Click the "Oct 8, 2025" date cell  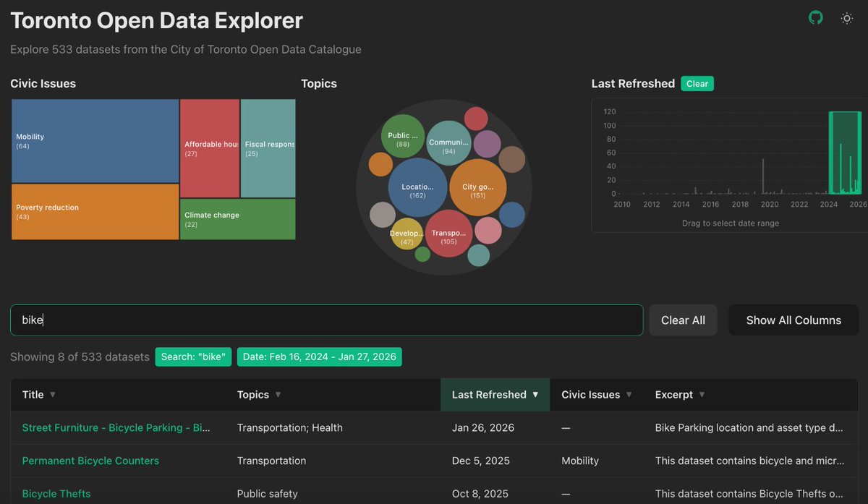tap(480, 494)
